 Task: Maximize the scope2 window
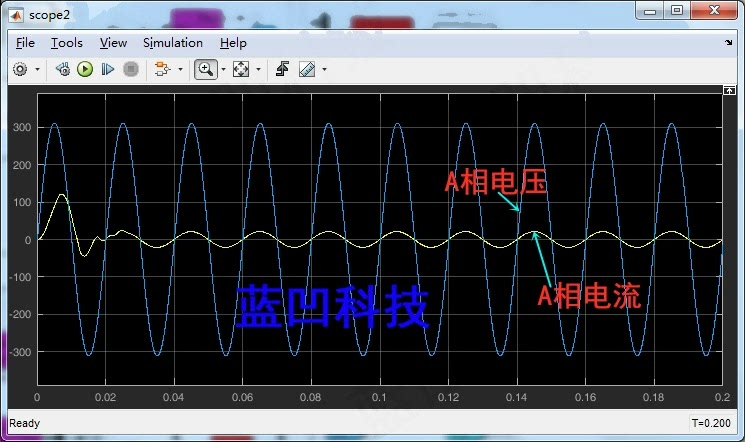(677, 10)
